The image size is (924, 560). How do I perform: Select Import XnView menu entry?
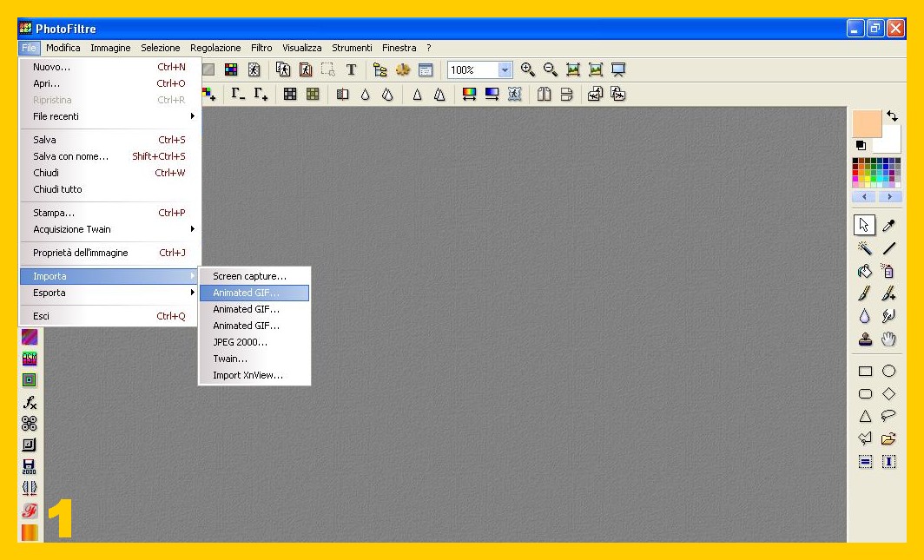tap(247, 376)
